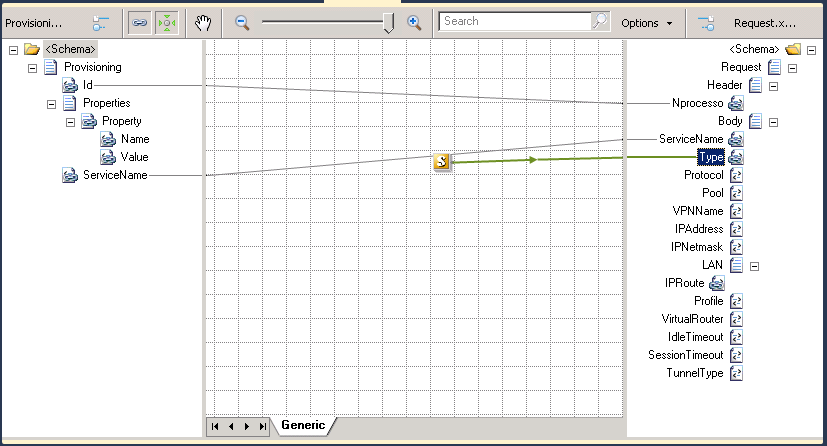Click the zoom in magnifier

pyautogui.click(x=414, y=22)
